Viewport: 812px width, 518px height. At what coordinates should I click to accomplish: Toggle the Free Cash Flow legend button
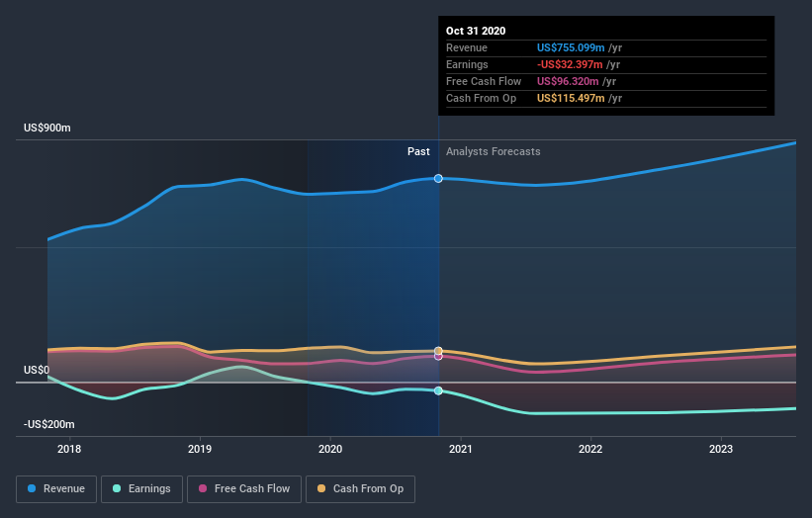point(244,489)
